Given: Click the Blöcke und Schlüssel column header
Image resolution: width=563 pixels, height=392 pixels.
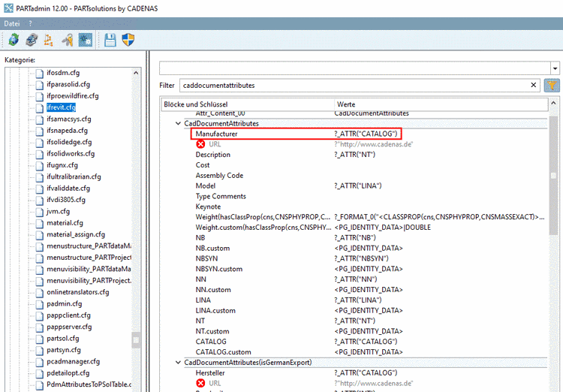Looking at the screenshot, I should click(x=248, y=104).
